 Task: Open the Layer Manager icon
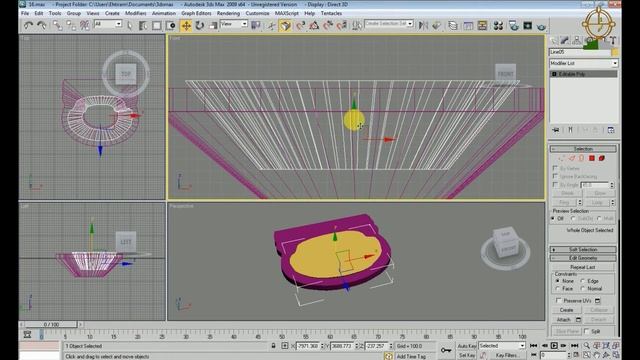[453, 26]
